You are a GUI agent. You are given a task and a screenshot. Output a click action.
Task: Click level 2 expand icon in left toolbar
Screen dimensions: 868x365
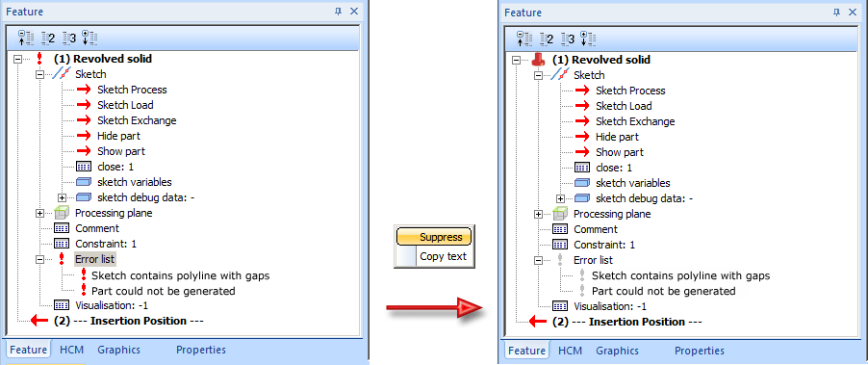pyautogui.click(x=48, y=38)
